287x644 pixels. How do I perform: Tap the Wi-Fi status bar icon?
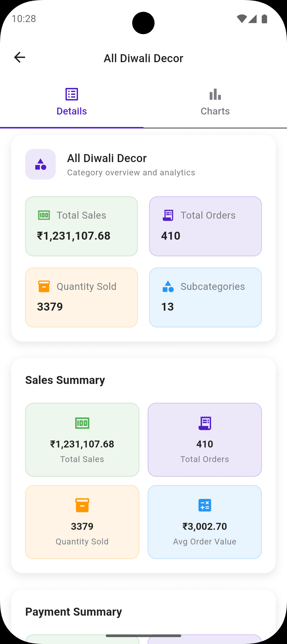(x=242, y=19)
